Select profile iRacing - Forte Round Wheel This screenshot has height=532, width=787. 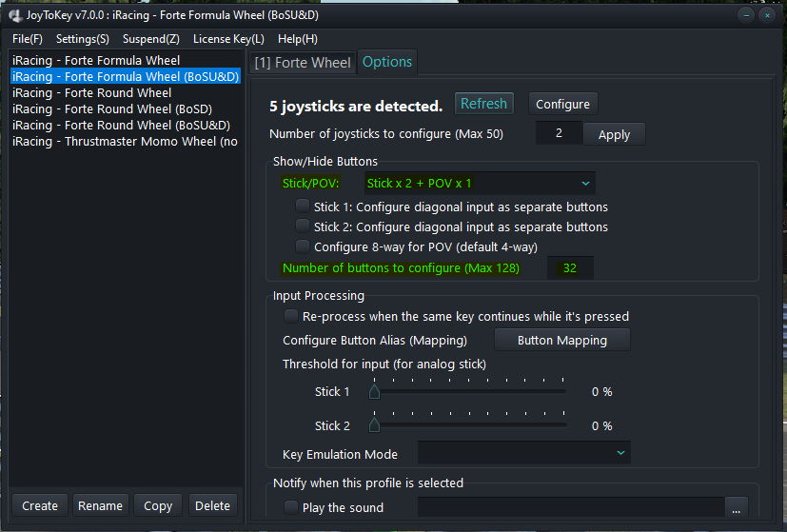coord(126,93)
